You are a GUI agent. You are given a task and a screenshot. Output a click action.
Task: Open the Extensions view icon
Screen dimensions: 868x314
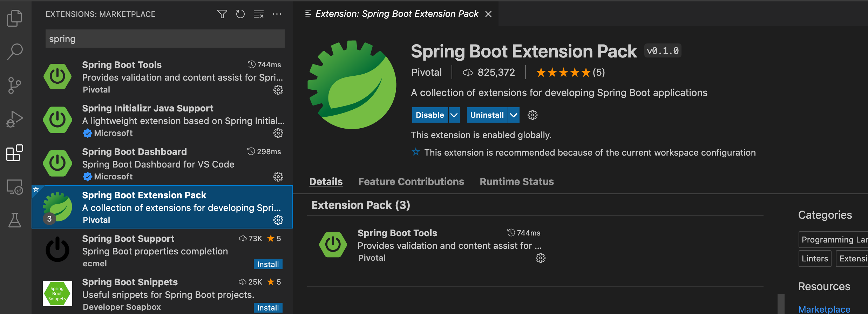[15, 153]
